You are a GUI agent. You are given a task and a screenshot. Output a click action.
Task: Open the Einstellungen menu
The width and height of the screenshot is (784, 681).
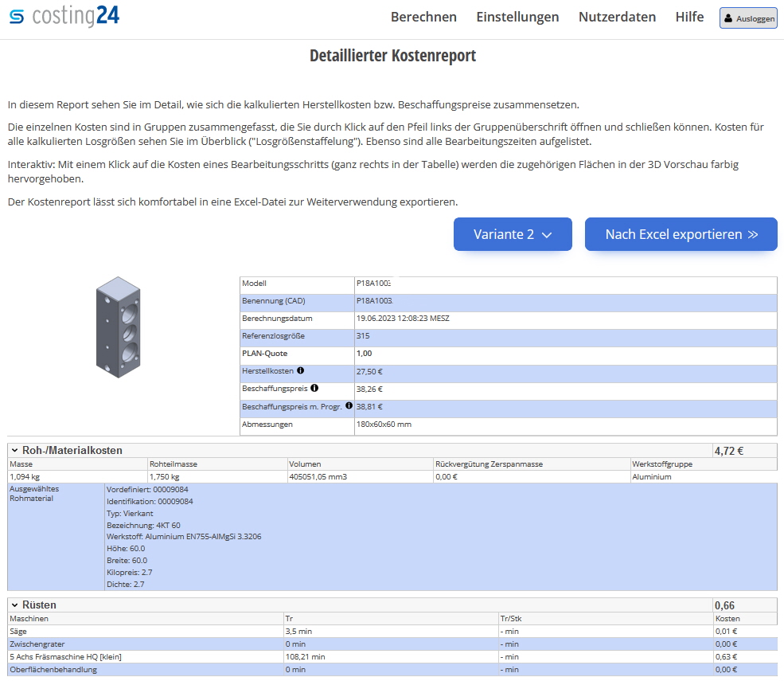click(517, 17)
